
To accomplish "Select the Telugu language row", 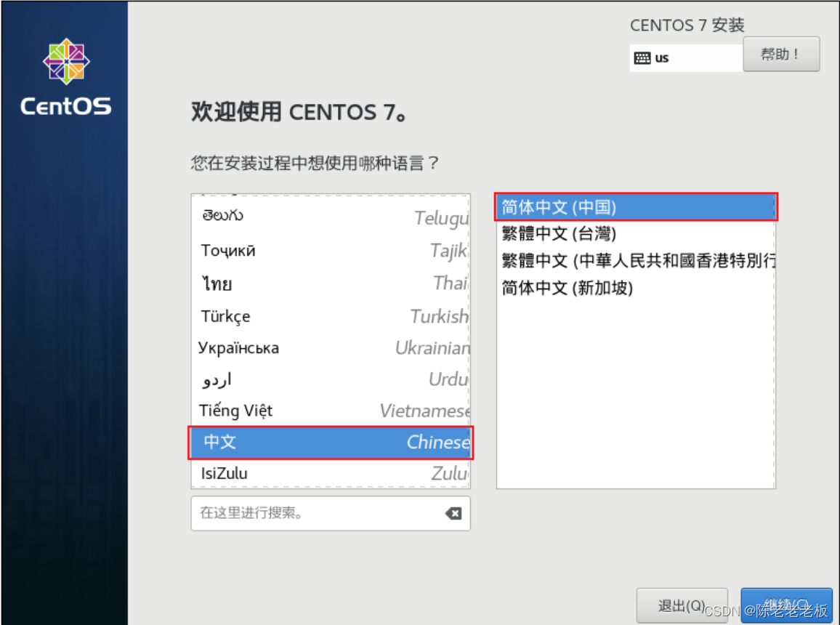I will coord(330,217).
